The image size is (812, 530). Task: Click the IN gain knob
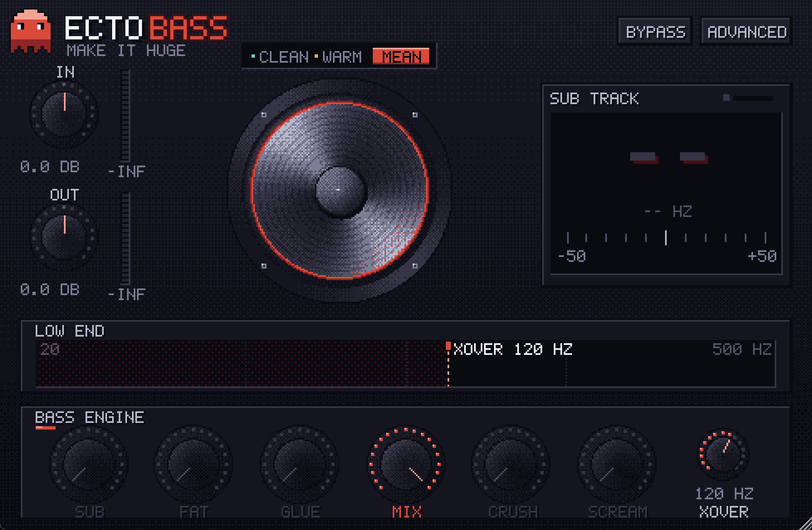click(x=64, y=114)
